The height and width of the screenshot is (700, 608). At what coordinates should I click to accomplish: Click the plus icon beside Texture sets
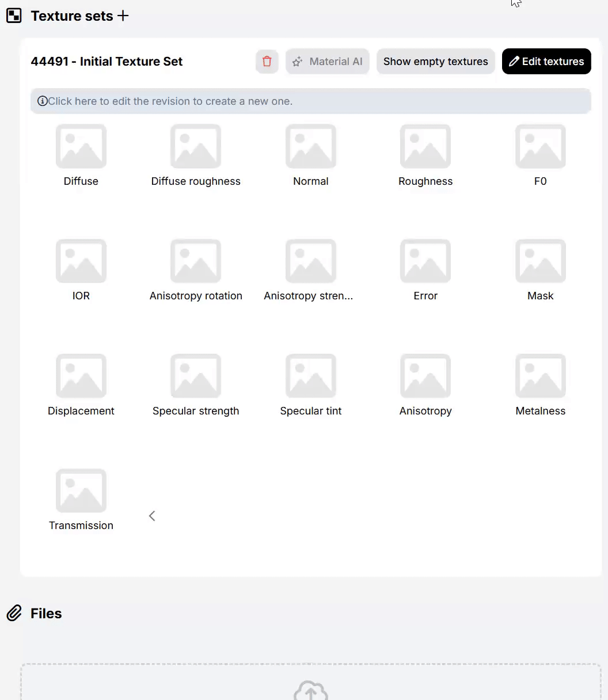[123, 16]
